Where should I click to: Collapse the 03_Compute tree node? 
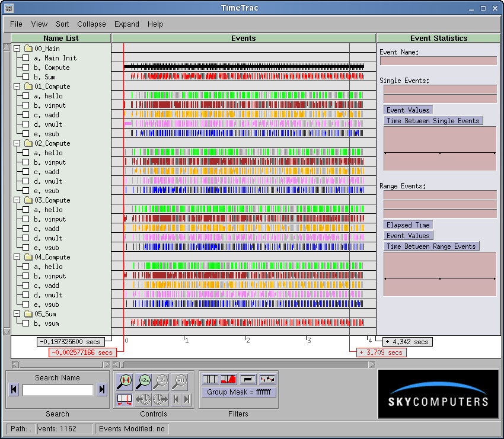point(17,200)
